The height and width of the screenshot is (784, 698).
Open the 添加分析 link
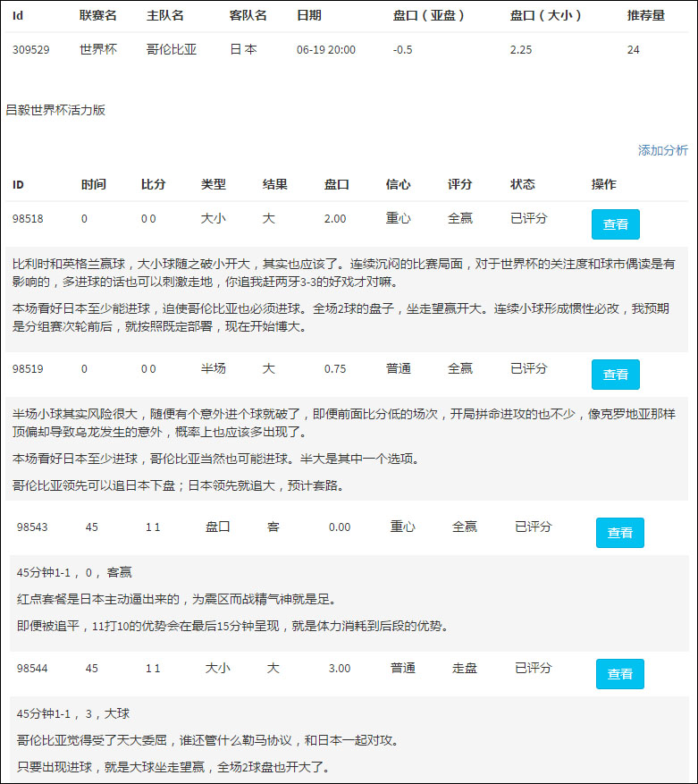662,150
